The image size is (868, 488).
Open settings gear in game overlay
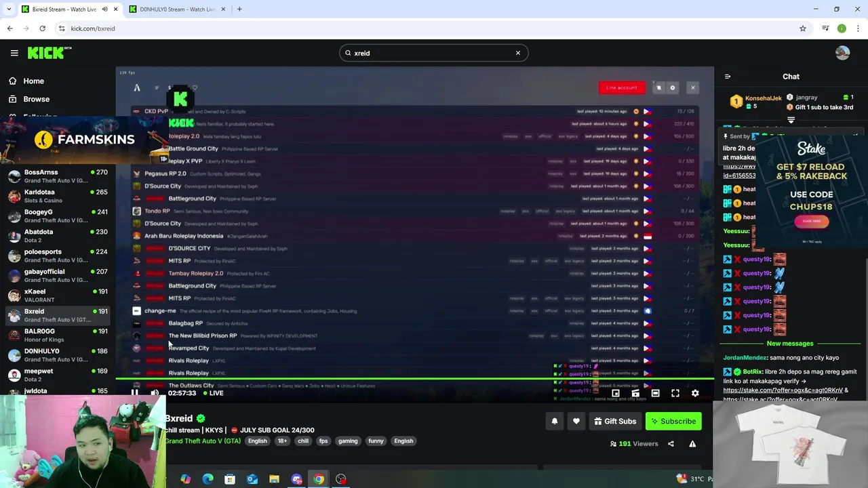pos(673,87)
